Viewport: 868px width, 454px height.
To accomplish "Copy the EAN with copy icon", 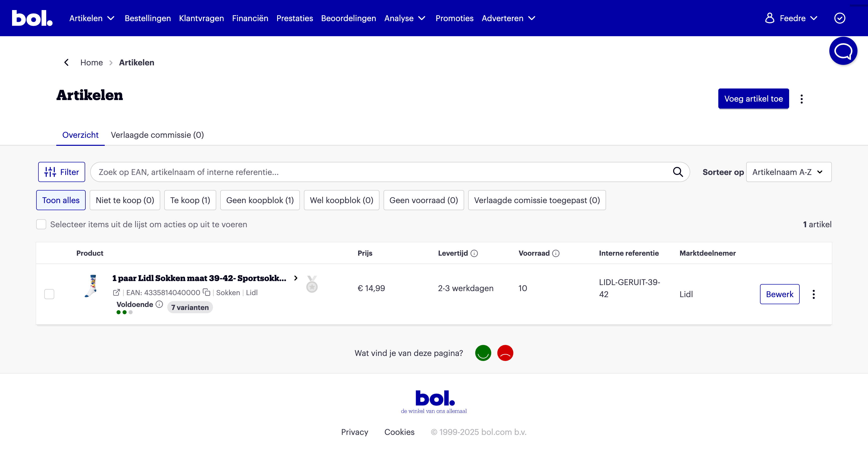I will [206, 292].
